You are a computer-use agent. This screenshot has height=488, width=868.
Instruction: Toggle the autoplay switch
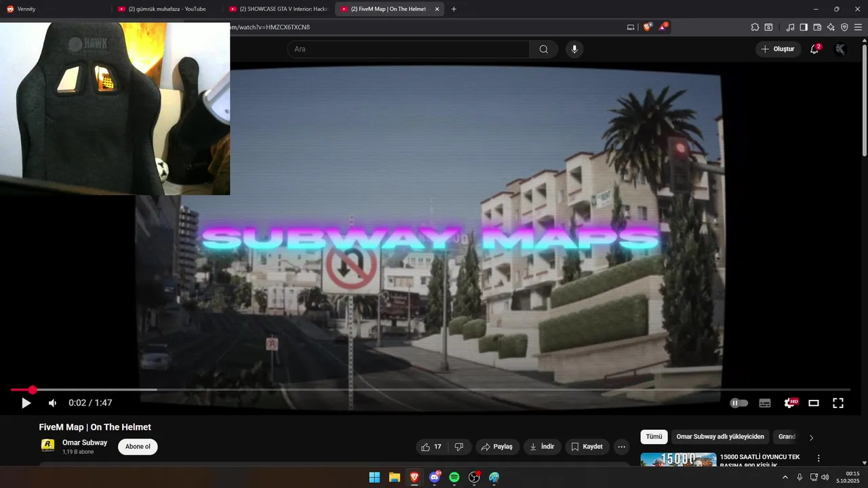pyautogui.click(x=739, y=403)
